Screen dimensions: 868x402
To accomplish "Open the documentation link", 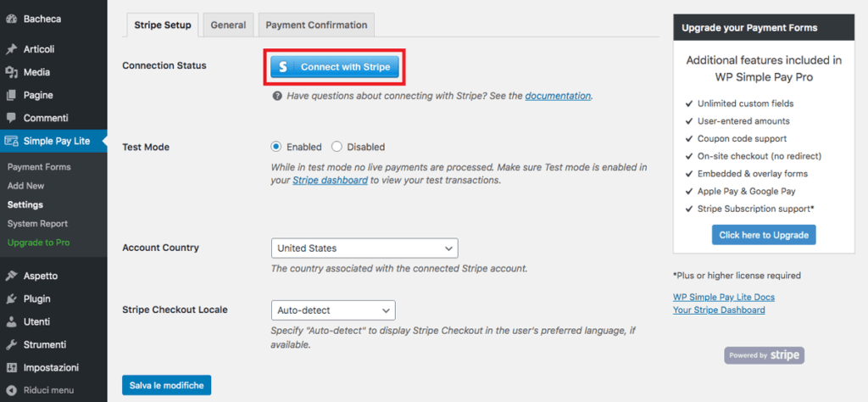I will click(558, 96).
